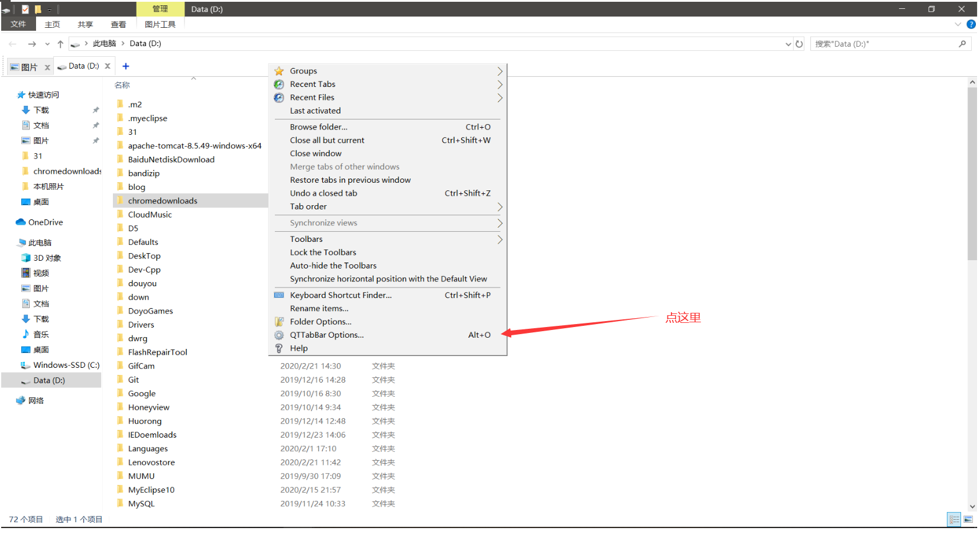The height and width of the screenshot is (534, 980).
Task: Click the Help icon in context menu
Action: (279, 348)
